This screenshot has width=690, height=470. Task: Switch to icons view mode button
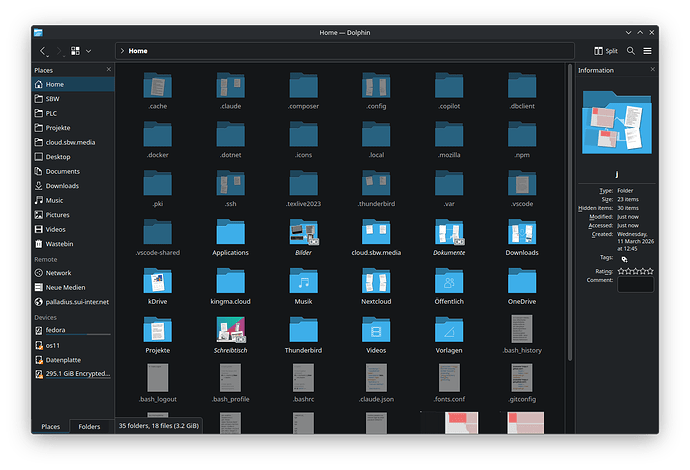[x=76, y=51]
